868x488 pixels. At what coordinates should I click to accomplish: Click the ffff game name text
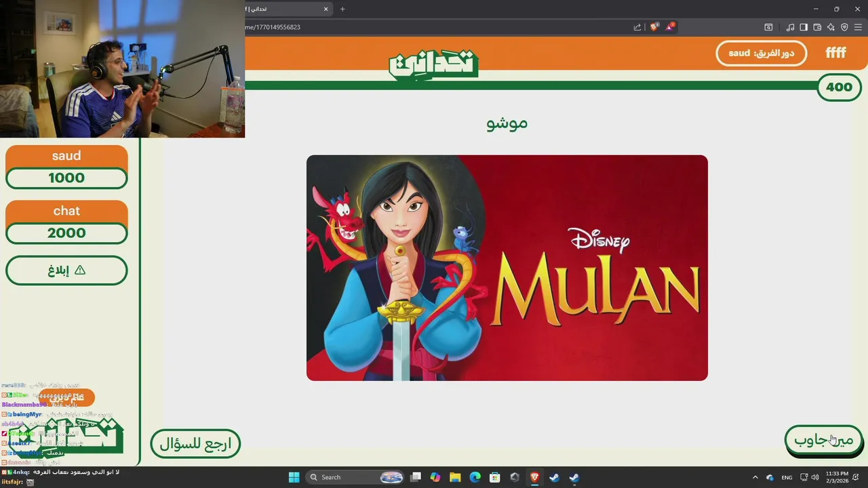coord(835,53)
